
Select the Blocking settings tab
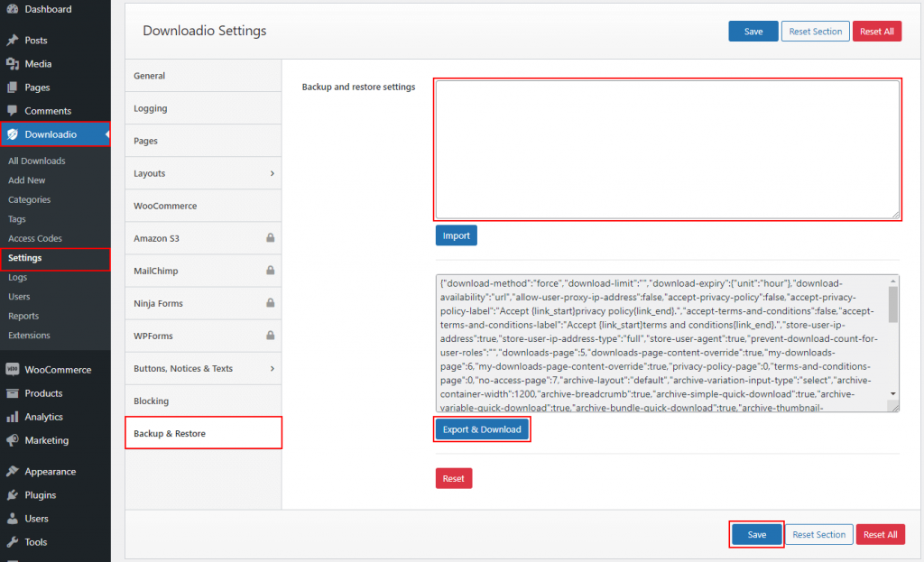[203, 401]
